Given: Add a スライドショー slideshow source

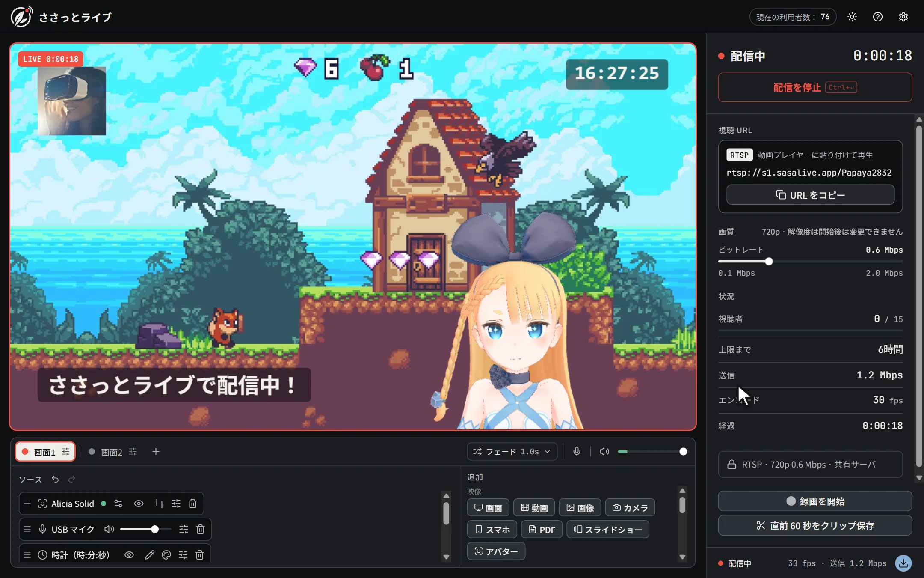Looking at the screenshot, I should pos(607,530).
